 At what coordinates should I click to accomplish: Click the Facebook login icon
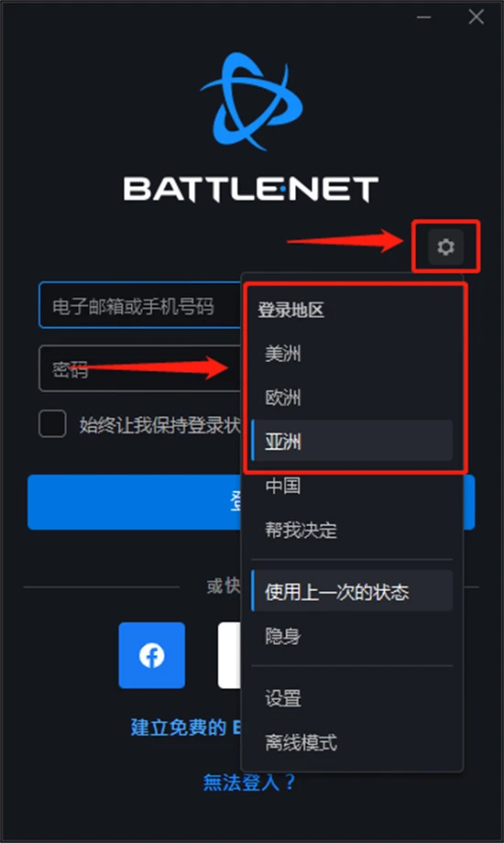click(x=152, y=655)
